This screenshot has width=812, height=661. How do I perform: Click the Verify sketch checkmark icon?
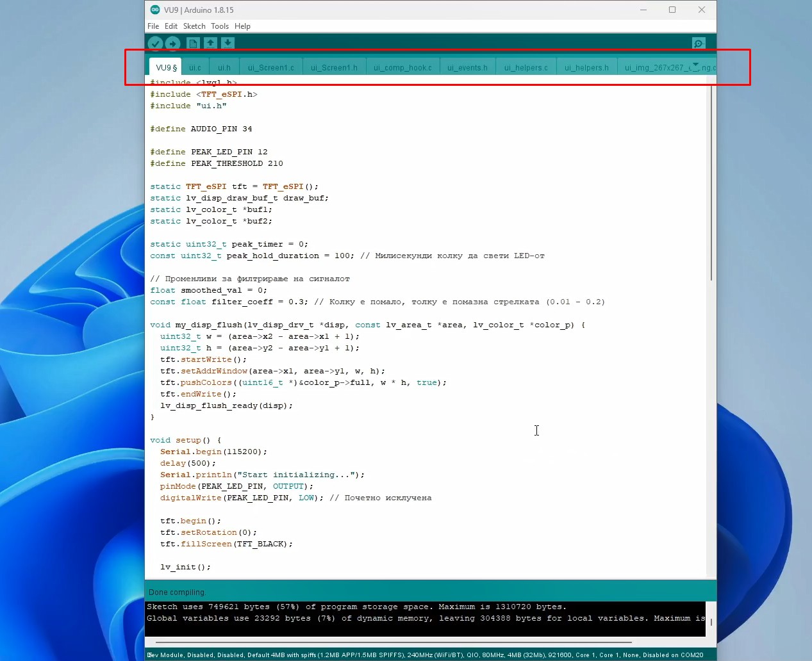click(155, 44)
